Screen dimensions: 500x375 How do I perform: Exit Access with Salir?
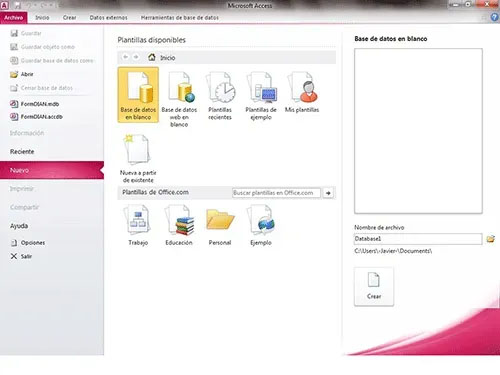pos(21,256)
